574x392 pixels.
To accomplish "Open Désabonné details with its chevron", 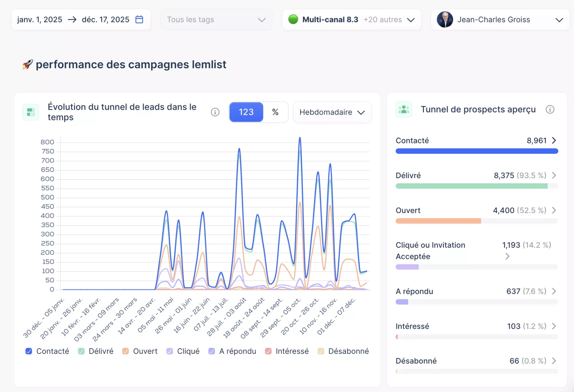I will (x=554, y=361).
